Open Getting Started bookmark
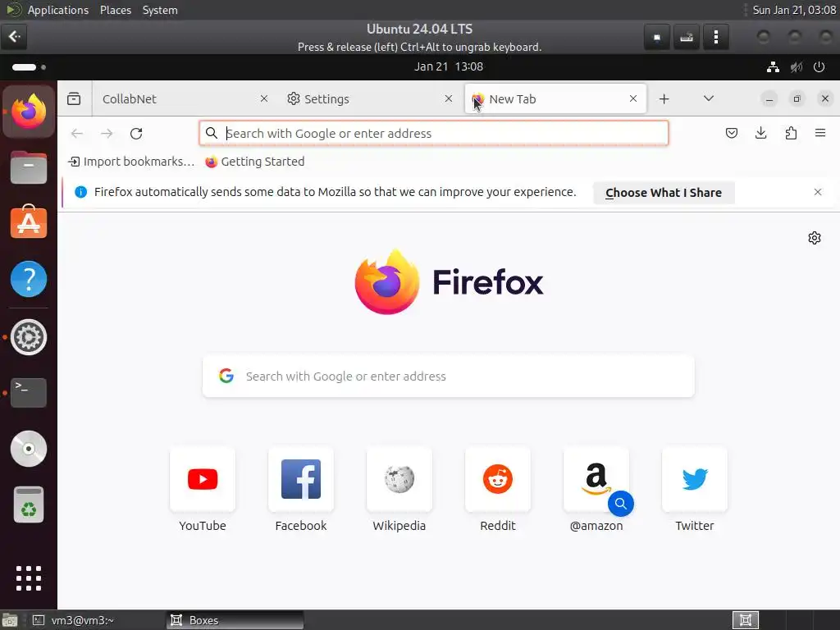This screenshot has width=840, height=630. (x=255, y=162)
